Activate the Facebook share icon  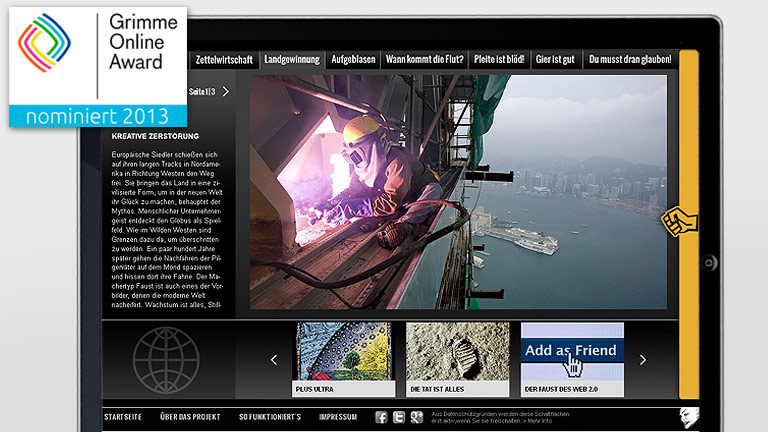pyautogui.click(x=381, y=417)
